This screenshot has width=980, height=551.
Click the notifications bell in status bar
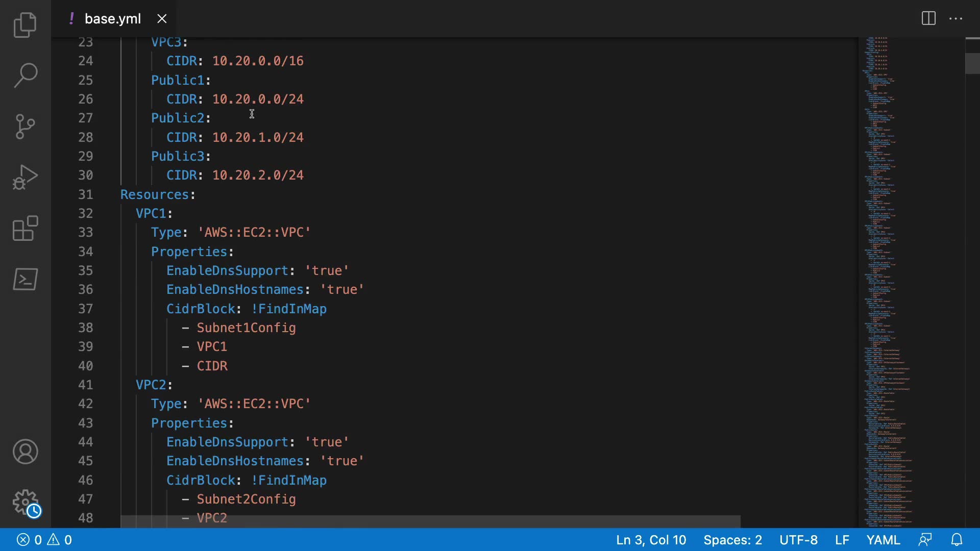957,540
